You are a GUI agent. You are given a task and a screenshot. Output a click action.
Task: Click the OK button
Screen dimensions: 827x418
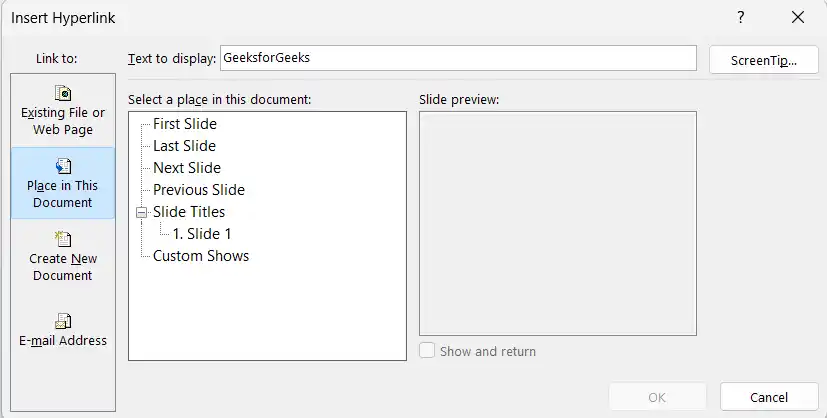657,397
